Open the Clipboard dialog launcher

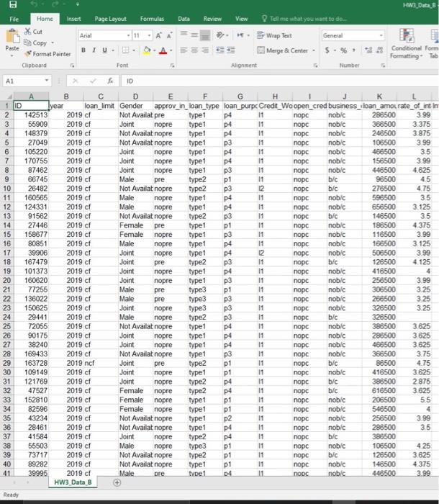pos(72,66)
